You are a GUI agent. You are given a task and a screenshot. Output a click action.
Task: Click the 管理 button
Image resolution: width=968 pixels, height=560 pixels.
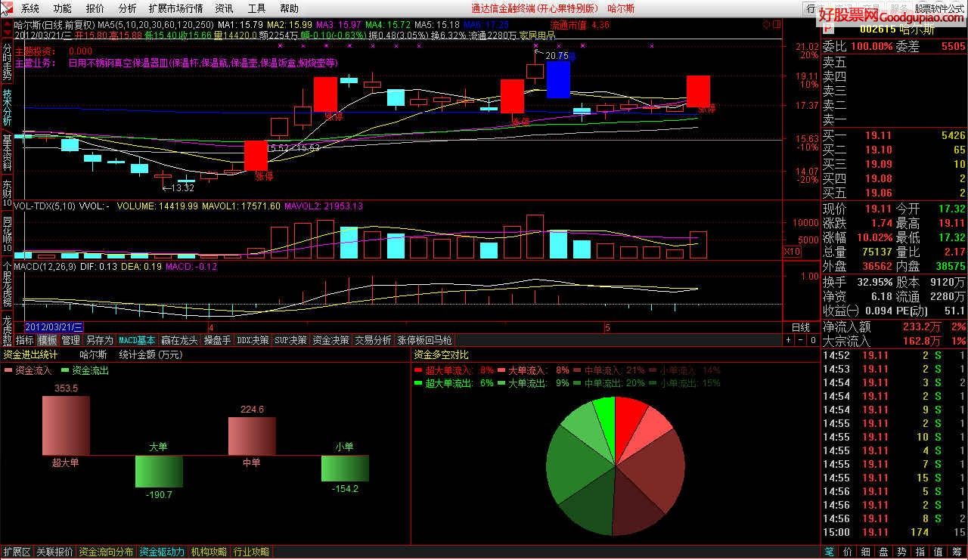[x=70, y=341]
